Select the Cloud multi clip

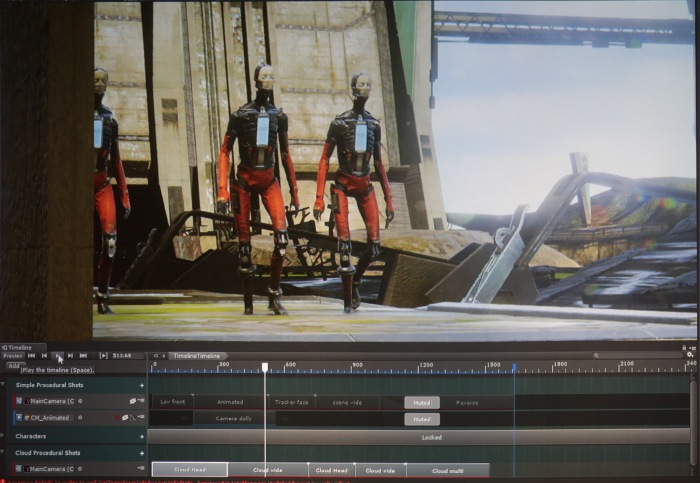(x=448, y=471)
